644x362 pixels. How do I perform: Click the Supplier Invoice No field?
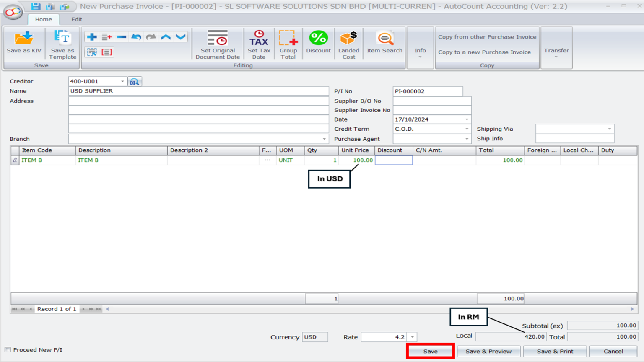click(x=432, y=110)
